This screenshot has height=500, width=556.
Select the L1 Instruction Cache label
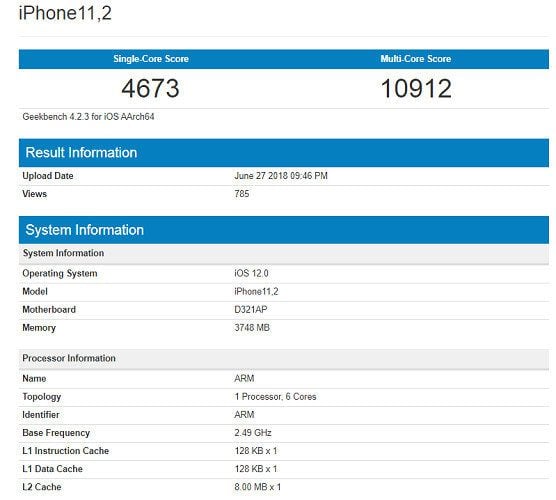[x=66, y=451]
